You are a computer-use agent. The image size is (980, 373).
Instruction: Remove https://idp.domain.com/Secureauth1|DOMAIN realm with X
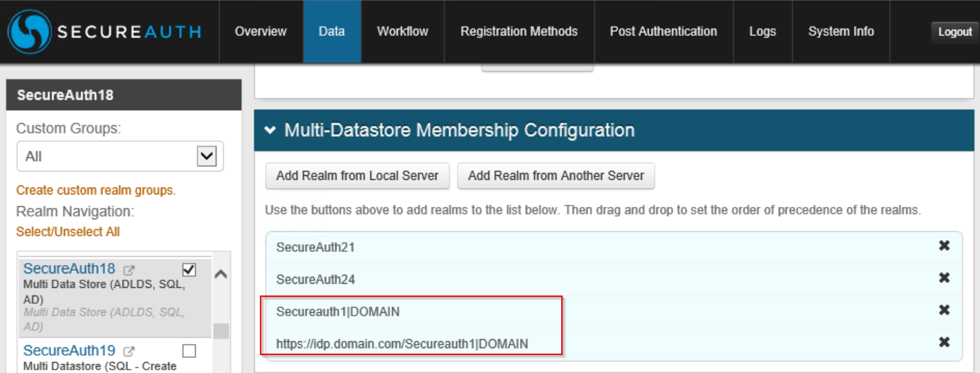pyautogui.click(x=944, y=343)
